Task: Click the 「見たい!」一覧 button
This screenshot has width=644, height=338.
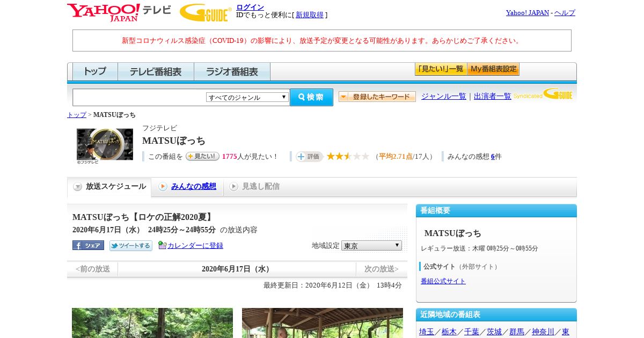Action: click(x=441, y=69)
